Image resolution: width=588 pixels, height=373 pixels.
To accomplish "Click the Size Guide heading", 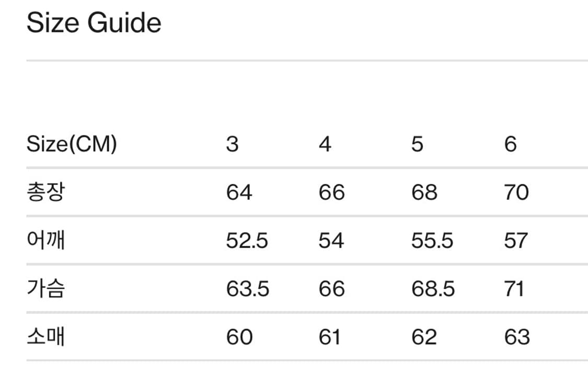I will 94,24.
